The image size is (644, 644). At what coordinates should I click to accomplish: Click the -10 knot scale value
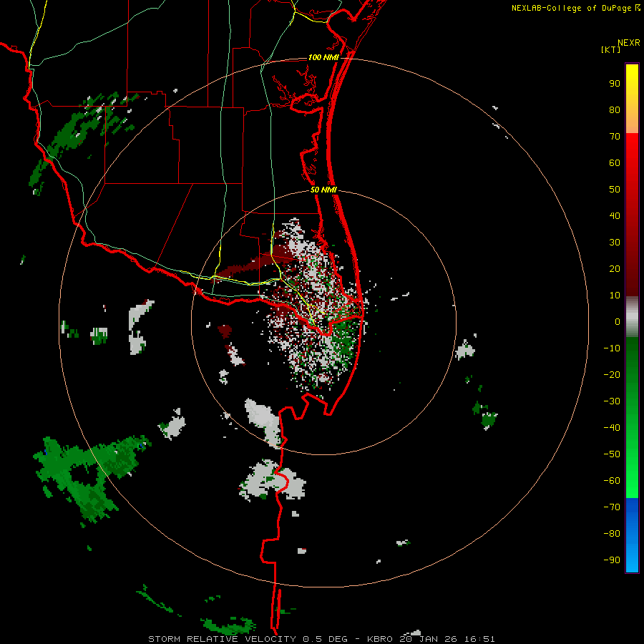(612, 348)
